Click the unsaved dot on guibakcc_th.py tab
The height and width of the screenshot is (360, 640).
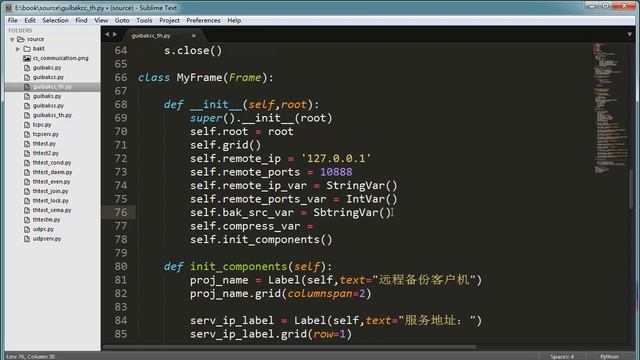(x=193, y=36)
